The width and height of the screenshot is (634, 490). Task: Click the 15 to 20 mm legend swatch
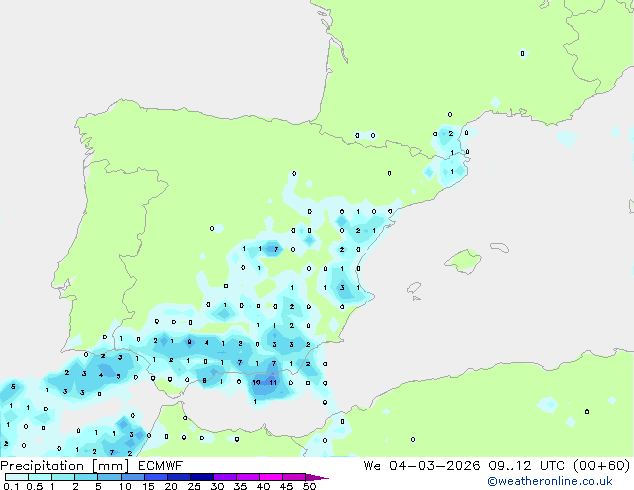pos(155,477)
